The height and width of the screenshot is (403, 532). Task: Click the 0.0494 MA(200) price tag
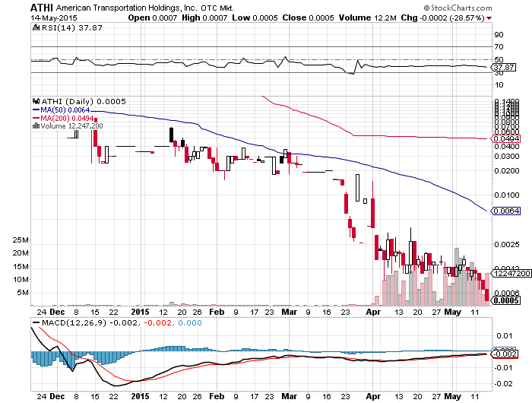tap(506, 138)
